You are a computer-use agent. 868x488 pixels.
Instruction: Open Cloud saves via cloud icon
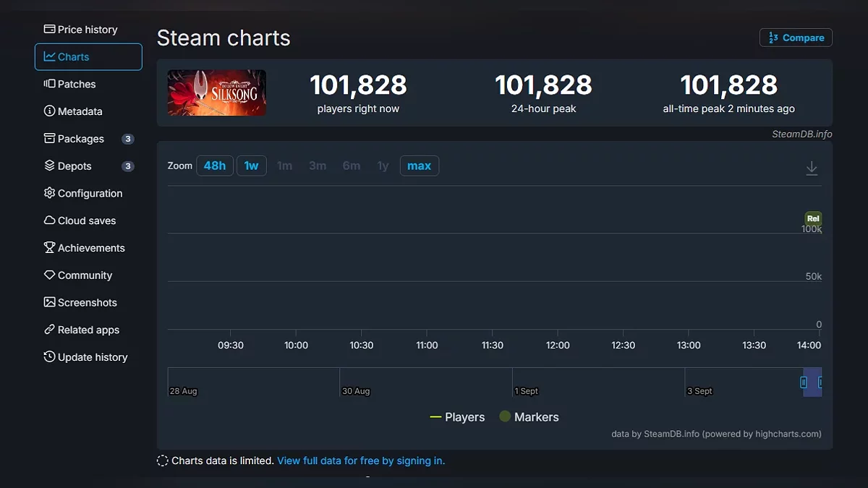tap(49, 221)
